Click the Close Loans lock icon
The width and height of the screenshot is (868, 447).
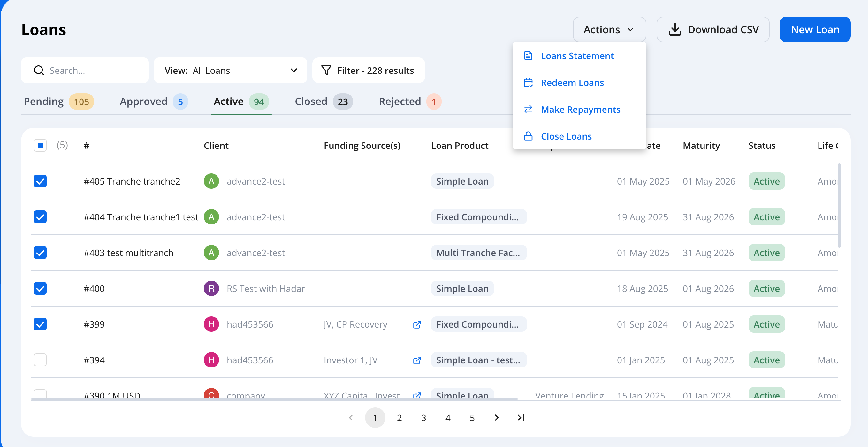pos(528,136)
